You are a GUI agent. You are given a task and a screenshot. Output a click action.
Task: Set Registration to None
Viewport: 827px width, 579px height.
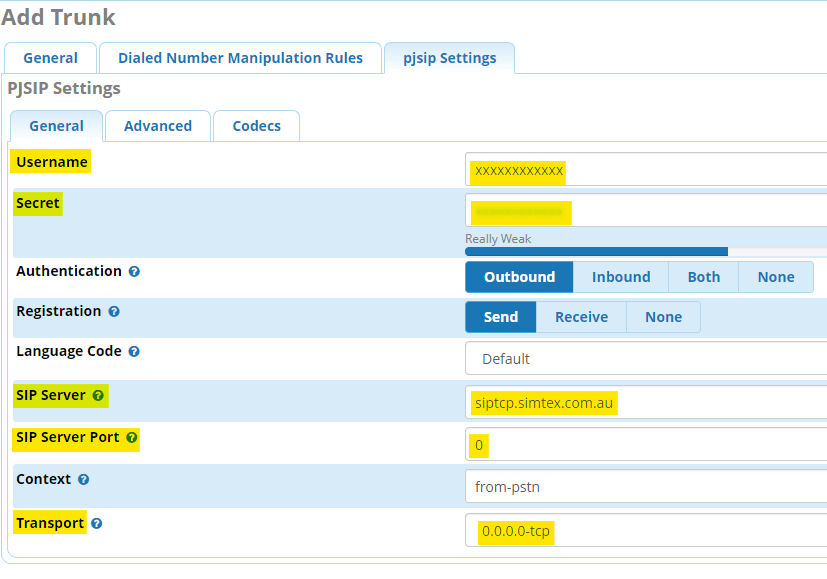coord(663,316)
